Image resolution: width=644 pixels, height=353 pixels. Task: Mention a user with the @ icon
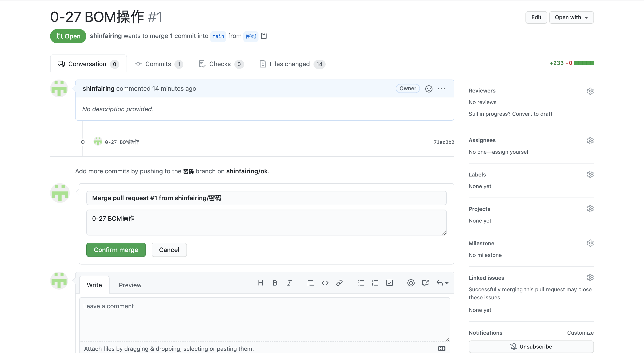coord(411,283)
